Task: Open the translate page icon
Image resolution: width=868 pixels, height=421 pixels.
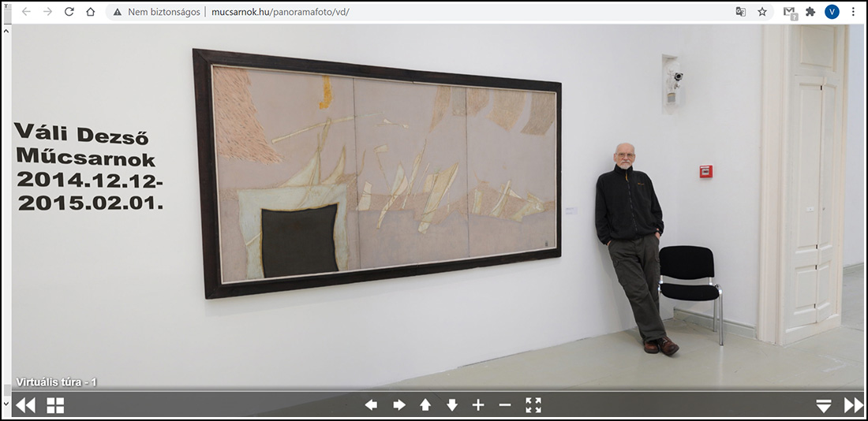Action: (741, 12)
